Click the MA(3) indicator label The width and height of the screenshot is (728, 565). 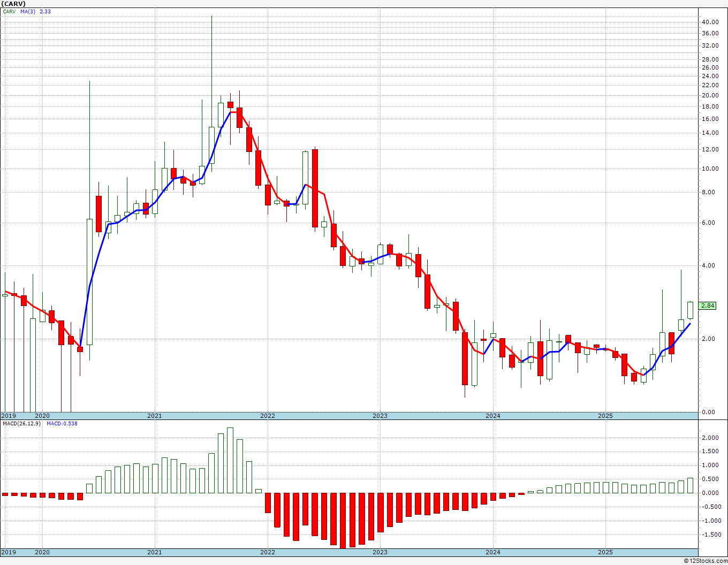tap(28, 11)
